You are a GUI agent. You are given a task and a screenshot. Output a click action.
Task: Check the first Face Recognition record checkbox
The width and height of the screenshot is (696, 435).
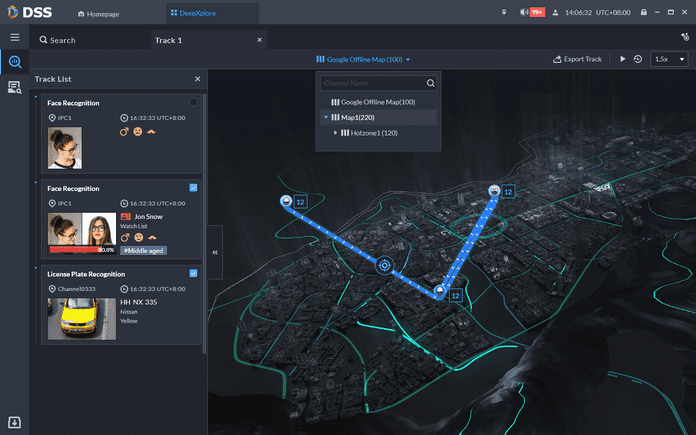(x=193, y=102)
